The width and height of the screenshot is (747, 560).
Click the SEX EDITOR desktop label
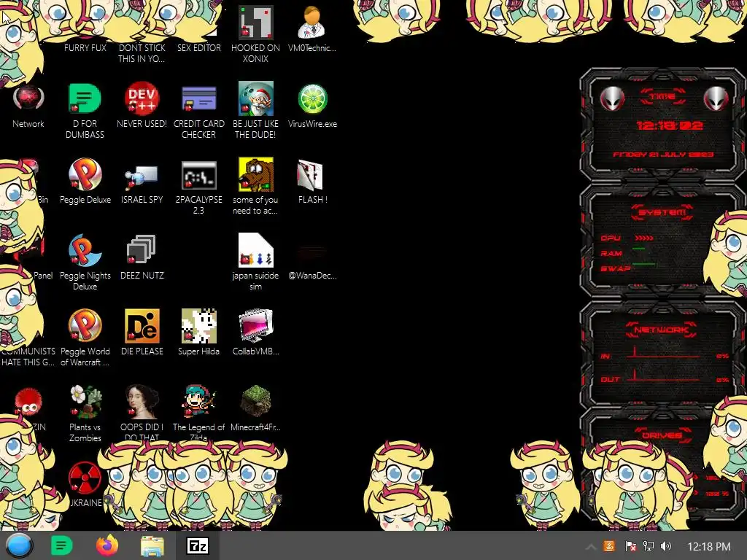(x=198, y=48)
